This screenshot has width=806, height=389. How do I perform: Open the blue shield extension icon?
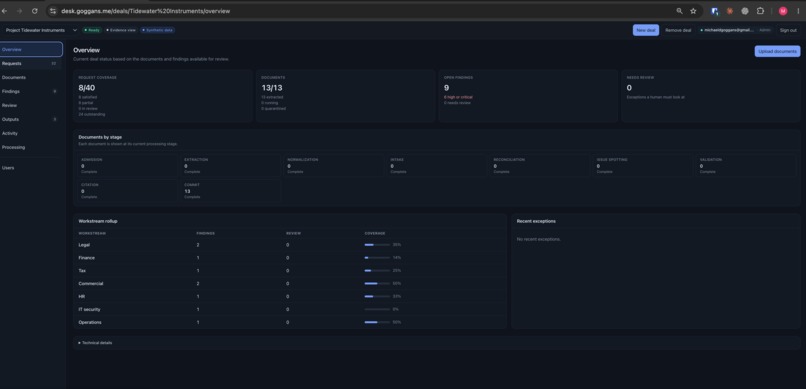tap(715, 11)
